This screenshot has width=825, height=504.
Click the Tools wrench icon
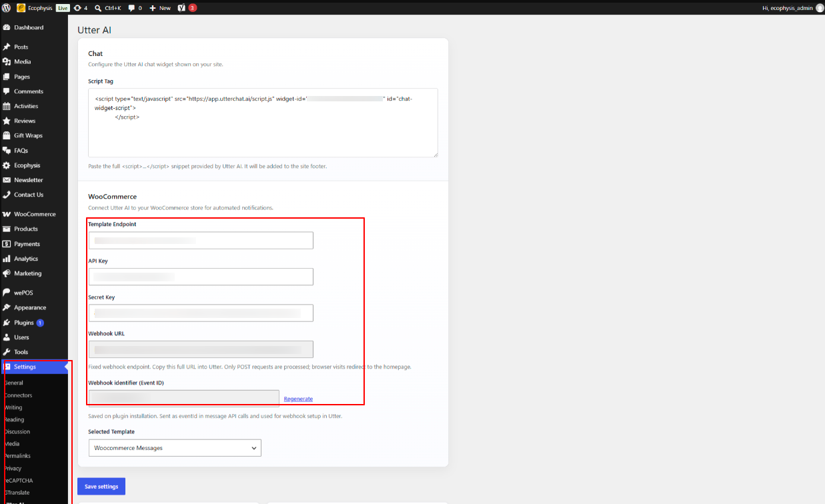click(7, 352)
